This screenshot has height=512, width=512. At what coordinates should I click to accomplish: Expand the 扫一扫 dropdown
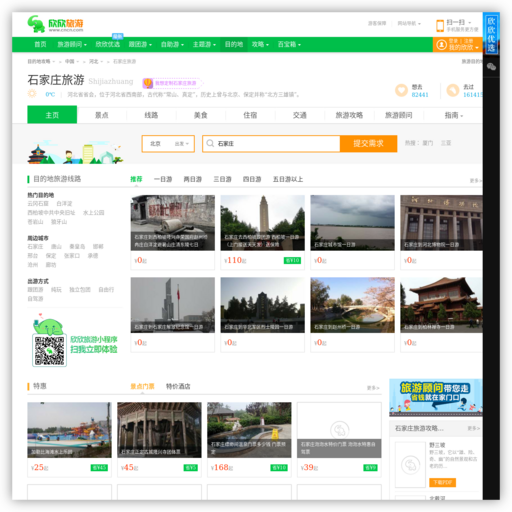click(459, 22)
